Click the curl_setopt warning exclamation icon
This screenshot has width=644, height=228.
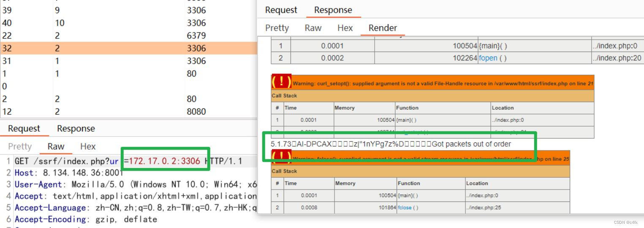point(281,82)
